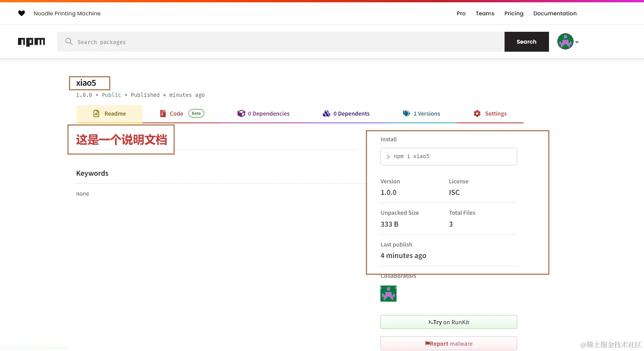Click the Total Files value 3

pyautogui.click(x=451, y=224)
